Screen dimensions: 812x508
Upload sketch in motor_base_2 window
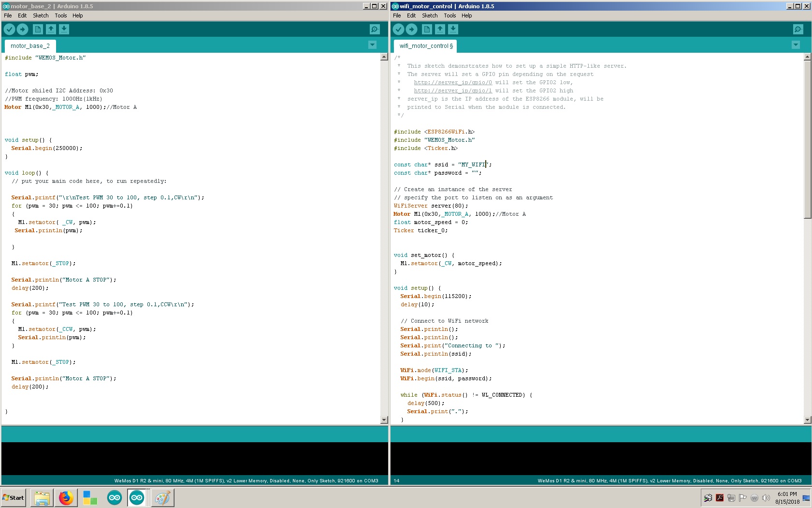pyautogui.click(x=23, y=30)
